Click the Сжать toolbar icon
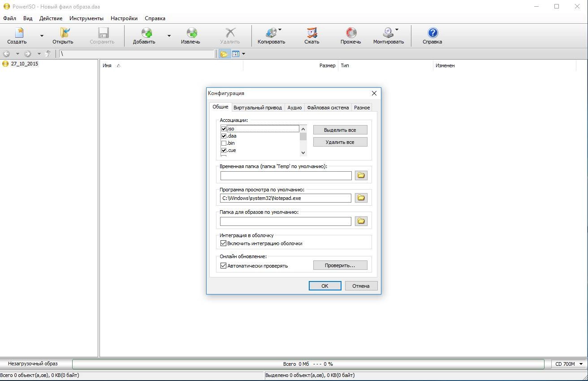 [312, 33]
